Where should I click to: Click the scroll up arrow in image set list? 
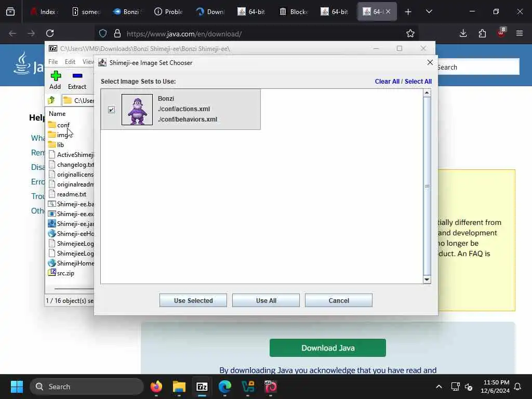tap(427, 92)
